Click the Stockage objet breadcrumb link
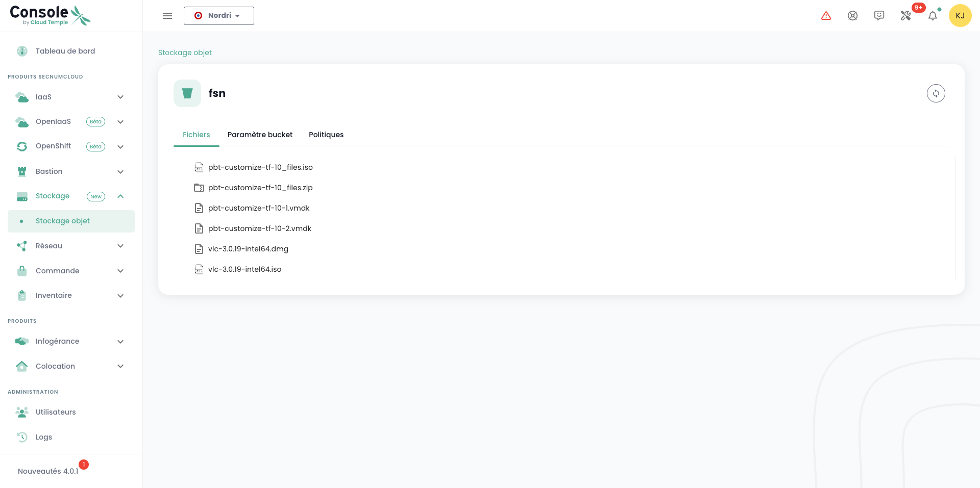Image resolution: width=980 pixels, height=488 pixels. (185, 53)
